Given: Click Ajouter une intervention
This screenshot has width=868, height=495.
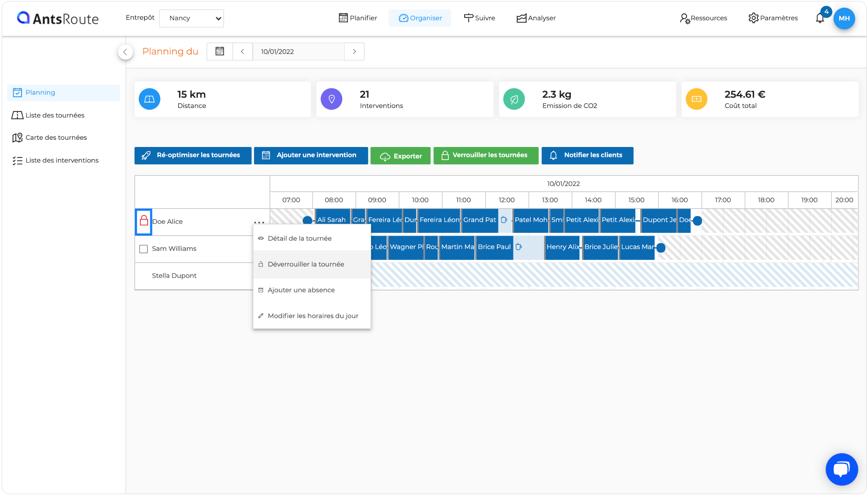Looking at the screenshot, I should [x=311, y=155].
